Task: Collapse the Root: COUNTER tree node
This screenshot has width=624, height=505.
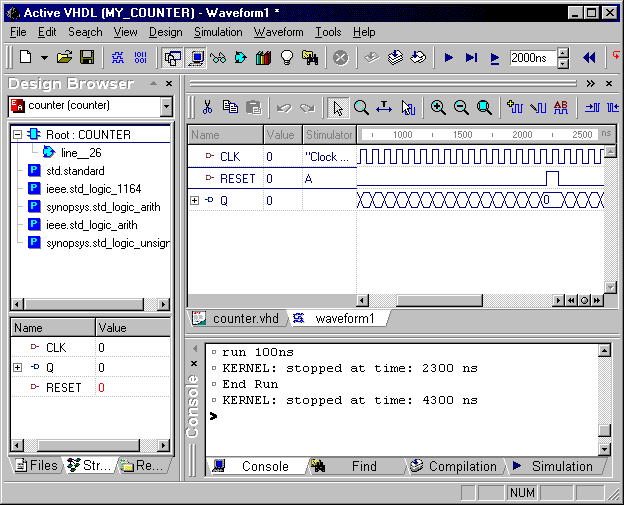Action: [18, 134]
